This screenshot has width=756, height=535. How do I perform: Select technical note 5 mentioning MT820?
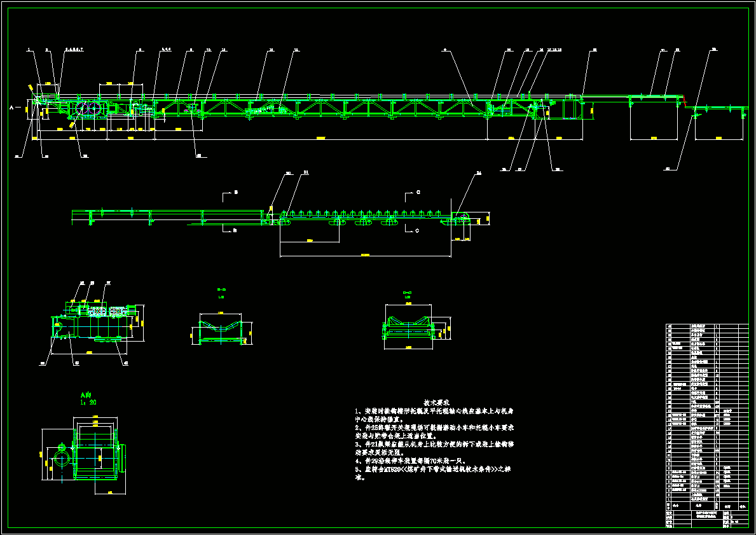point(434,473)
